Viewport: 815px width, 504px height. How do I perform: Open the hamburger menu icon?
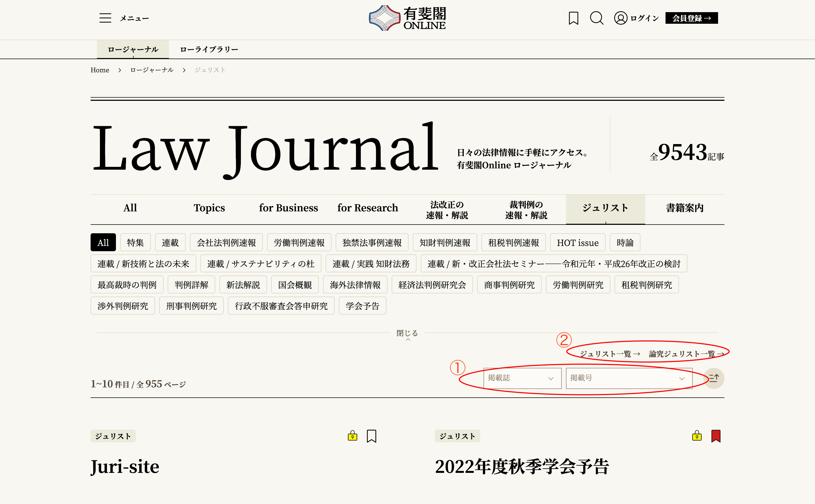coord(105,18)
